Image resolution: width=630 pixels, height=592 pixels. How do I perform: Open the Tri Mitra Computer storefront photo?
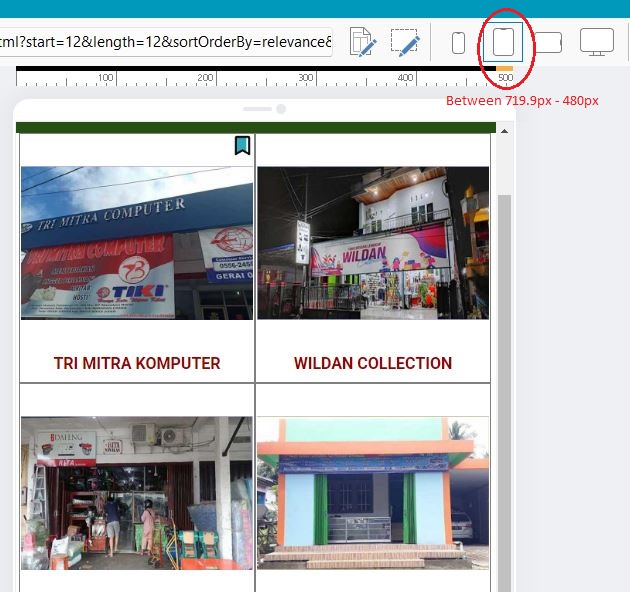(x=137, y=243)
